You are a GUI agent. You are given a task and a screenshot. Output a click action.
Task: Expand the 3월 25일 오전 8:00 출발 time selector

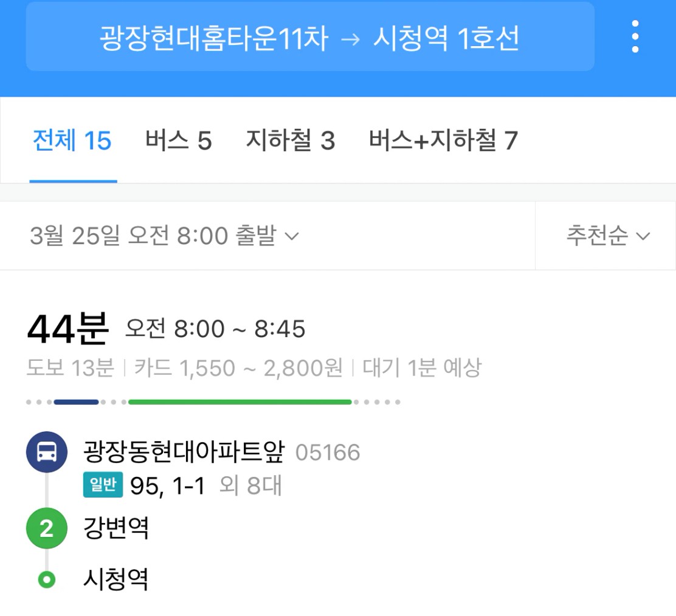(x=164, y=236)
